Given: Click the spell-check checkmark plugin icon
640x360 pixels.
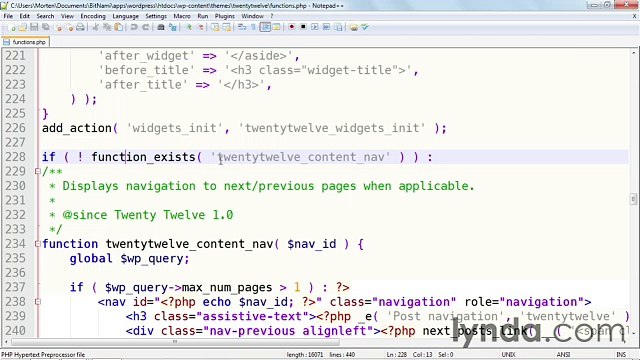Looking at the screenshot, I should pyautogui.click(x=364, y=27).
